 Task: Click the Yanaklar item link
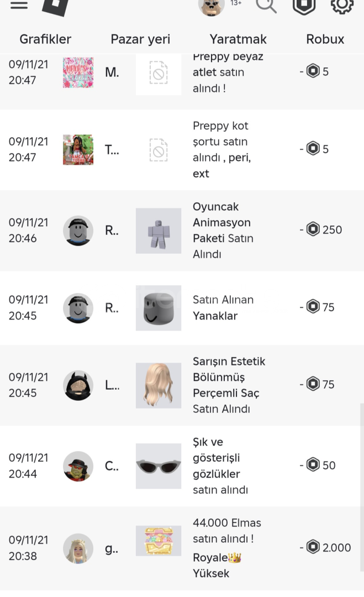[215, 316]
